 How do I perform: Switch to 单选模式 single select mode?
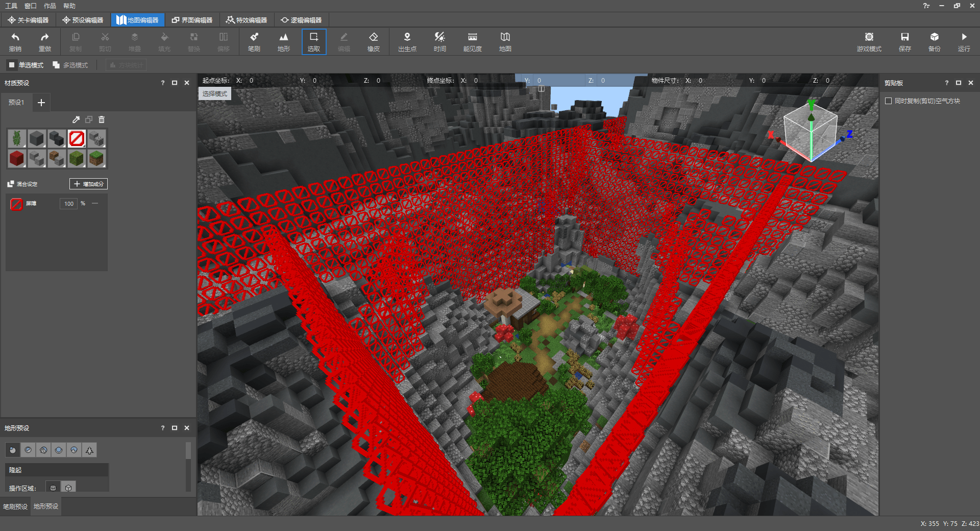coord(26,65)
